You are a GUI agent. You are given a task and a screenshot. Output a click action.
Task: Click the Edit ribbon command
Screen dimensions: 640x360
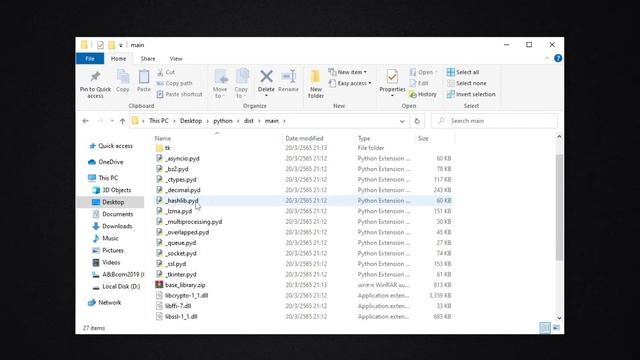[419, 83]
